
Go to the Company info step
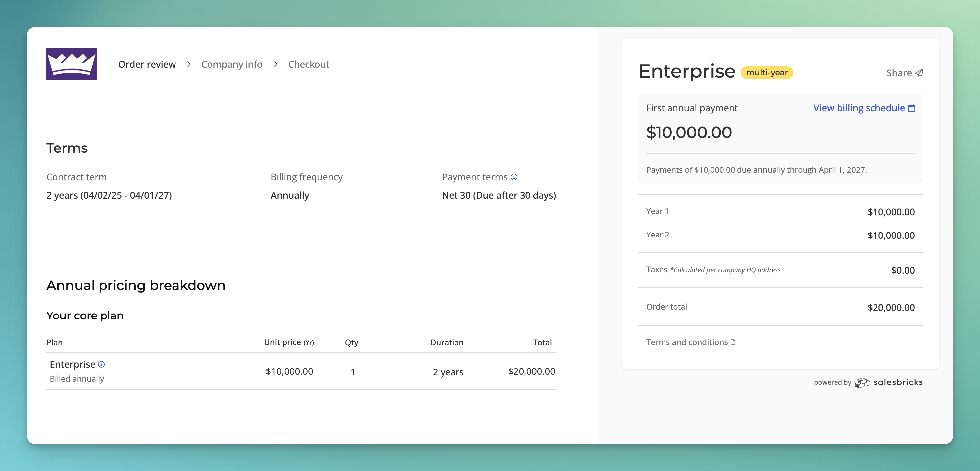(x=232, y=64)
